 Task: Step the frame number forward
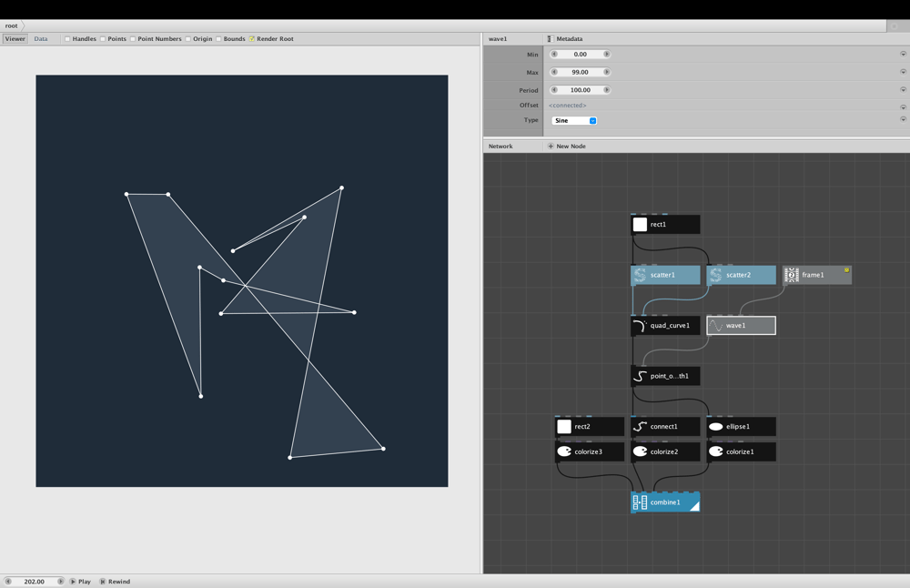tap(60, 581)
